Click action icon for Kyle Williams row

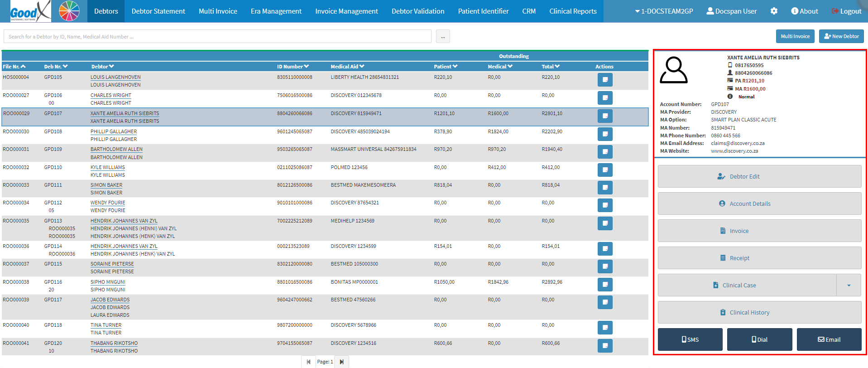click(605, 170)
